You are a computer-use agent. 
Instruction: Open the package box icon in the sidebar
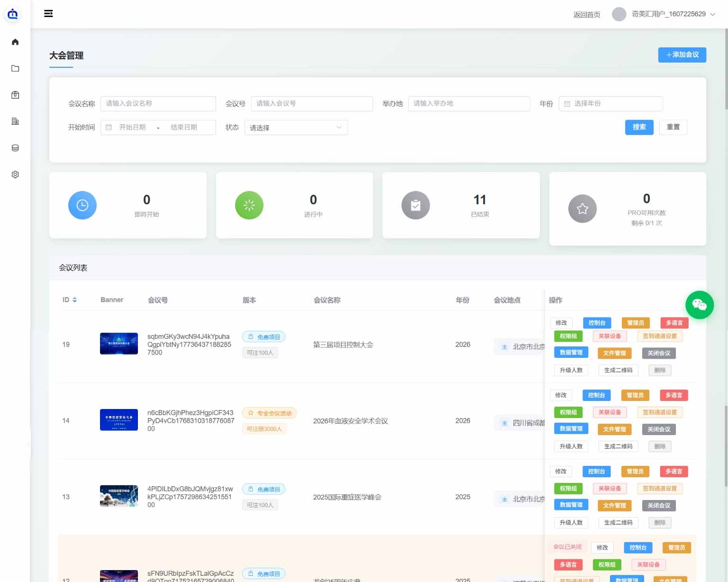point(15,95)
